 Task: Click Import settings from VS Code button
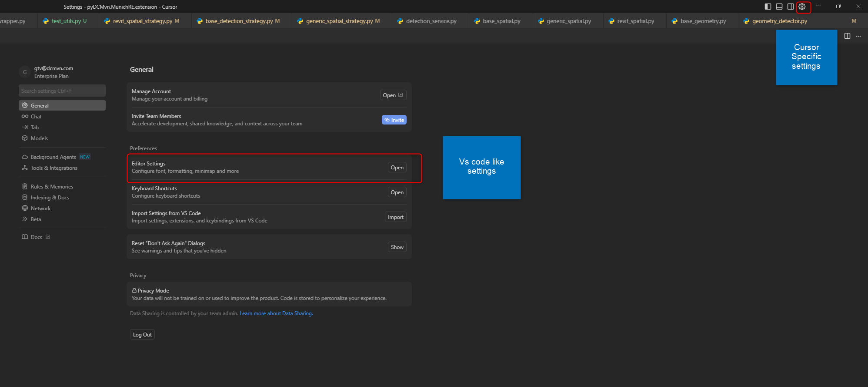395,217
